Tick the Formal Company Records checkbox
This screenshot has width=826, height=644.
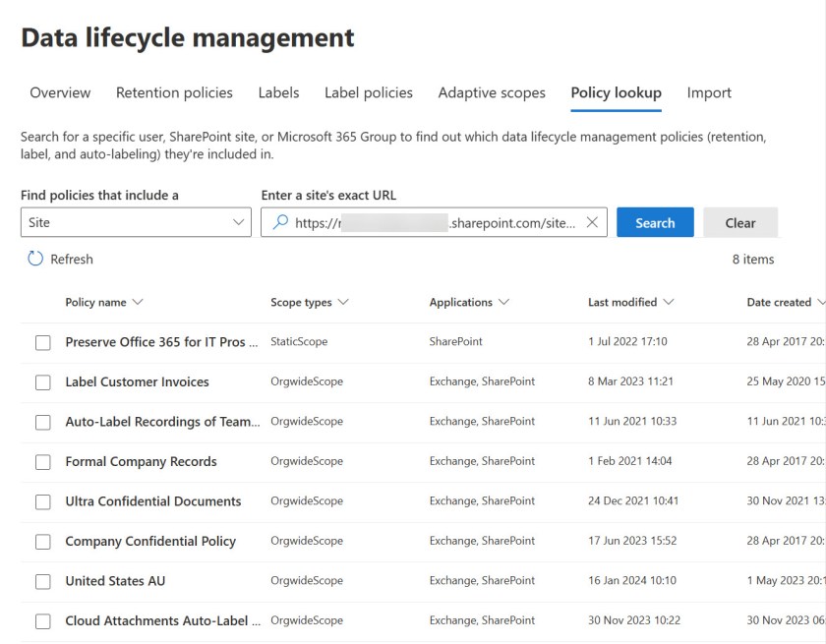coord(42,462)
